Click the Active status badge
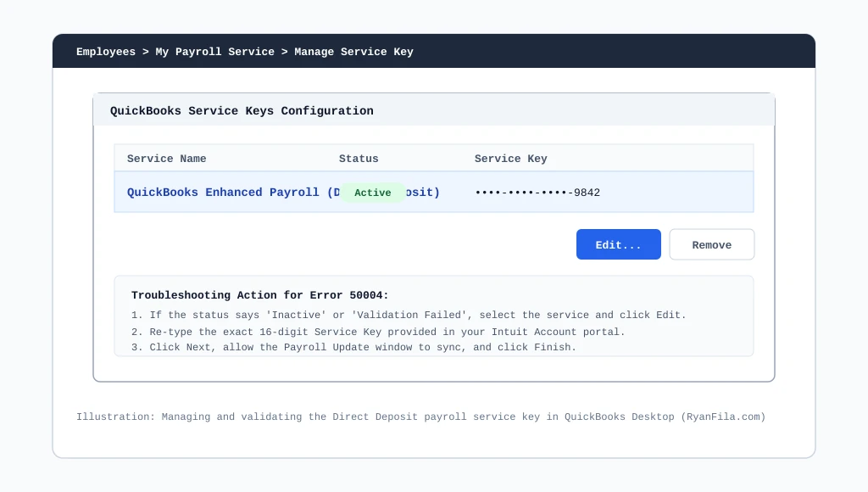The image size is (868, 492). click(x=373, y=193)
